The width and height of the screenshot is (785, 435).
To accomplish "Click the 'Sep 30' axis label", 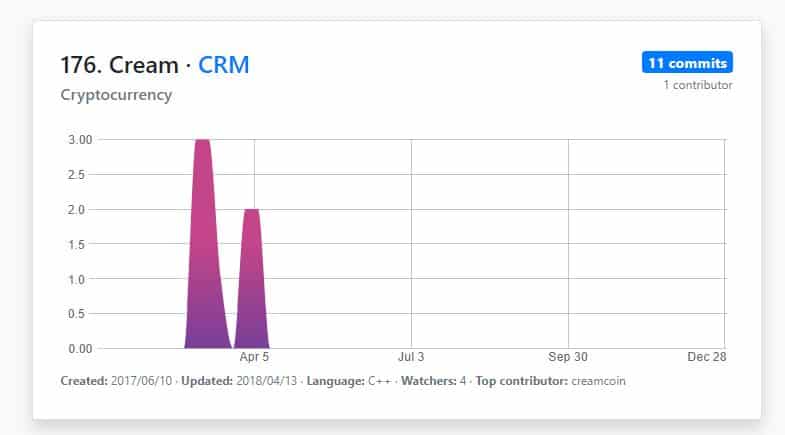I will [x=568, y=357].
